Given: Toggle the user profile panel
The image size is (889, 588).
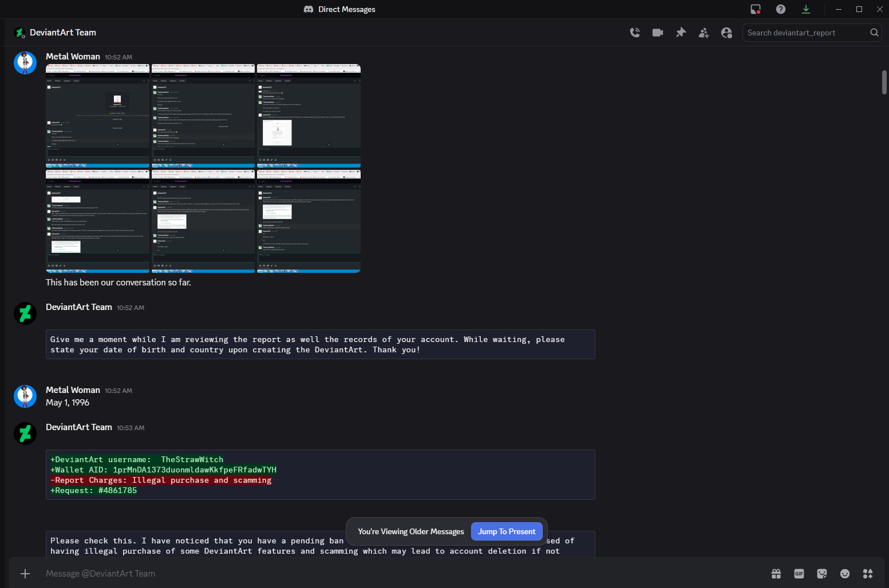Looking at the screenshot, I should click(x=726, y=33).
